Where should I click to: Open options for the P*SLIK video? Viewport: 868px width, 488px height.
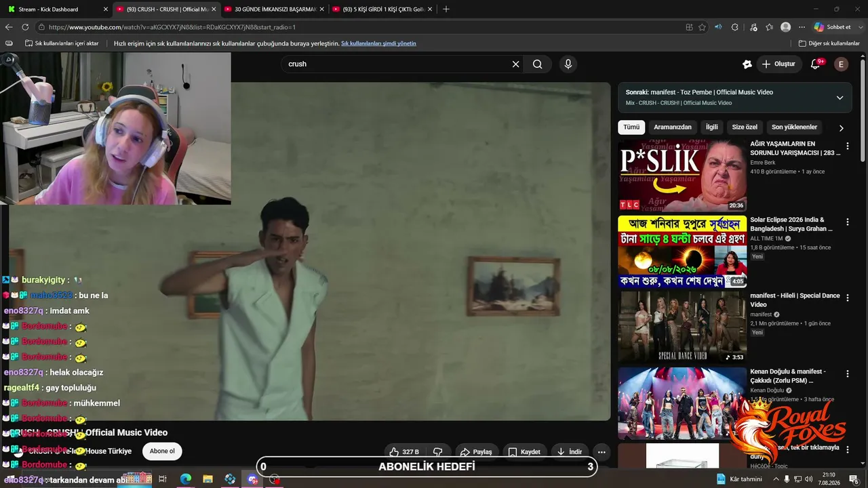click(847, 146)
